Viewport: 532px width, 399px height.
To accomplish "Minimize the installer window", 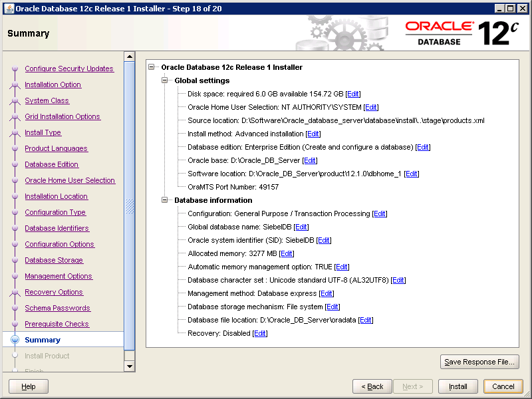I will [x=499, y=9].
